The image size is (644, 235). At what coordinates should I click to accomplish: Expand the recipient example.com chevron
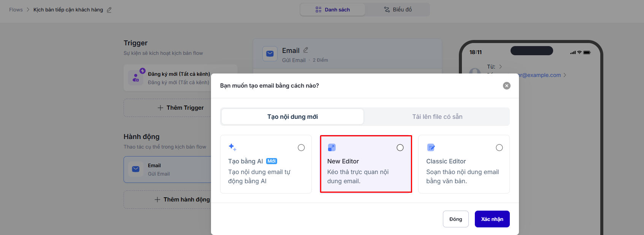(x=565, y=75)
